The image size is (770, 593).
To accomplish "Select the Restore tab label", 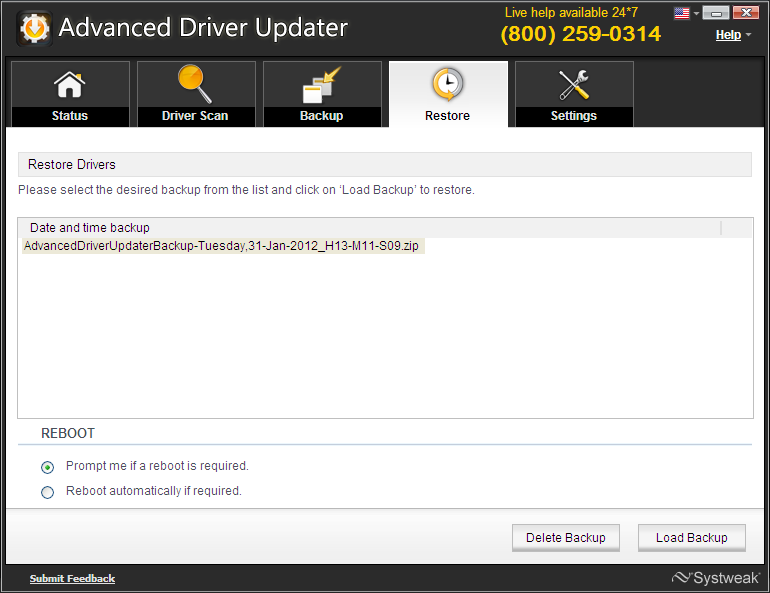I will 447,116.
